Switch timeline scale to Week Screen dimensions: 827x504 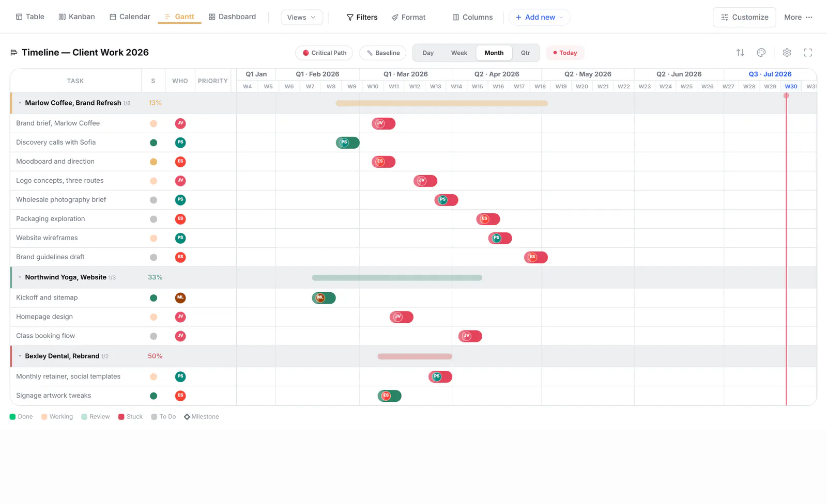tap(459, 53)
